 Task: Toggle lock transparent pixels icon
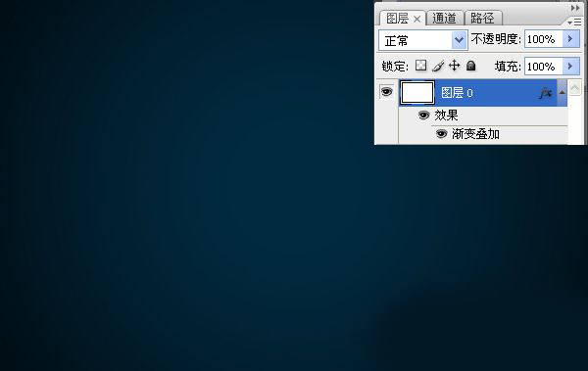point(420,66)
